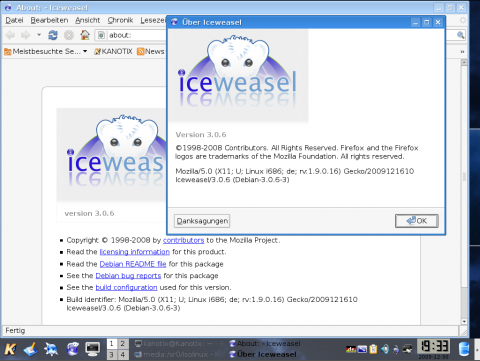Click the Iceweasel logo on the about: page

[112, 155]
